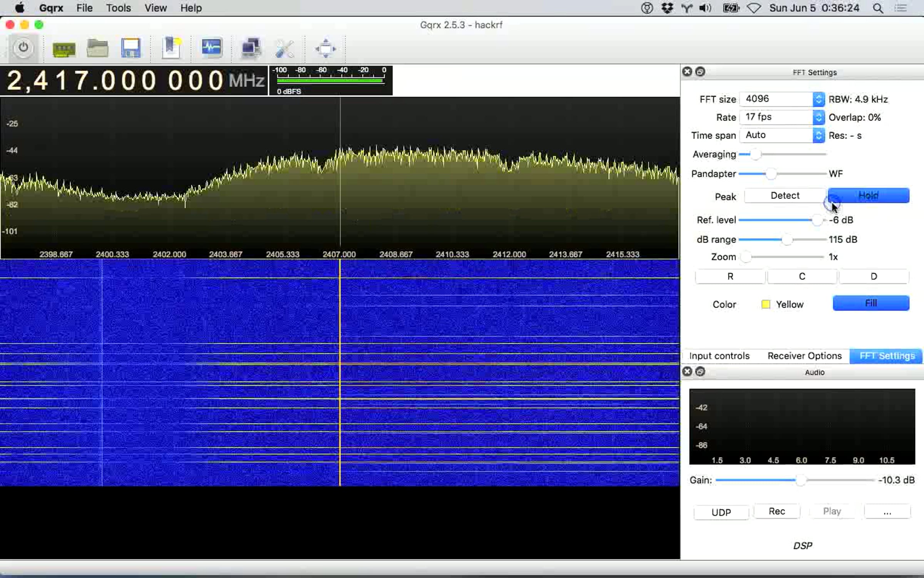Click the remote control computers icon

point(251,49)
